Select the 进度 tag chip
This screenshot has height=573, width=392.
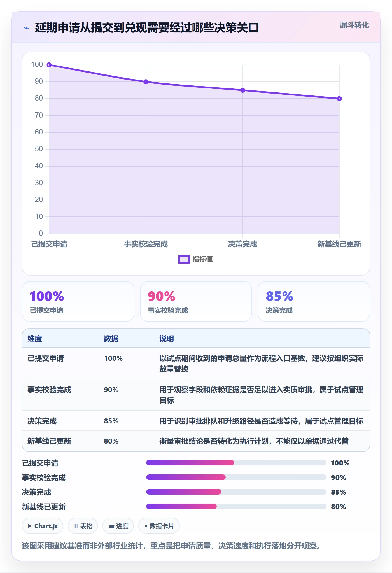tap(118, 526)
